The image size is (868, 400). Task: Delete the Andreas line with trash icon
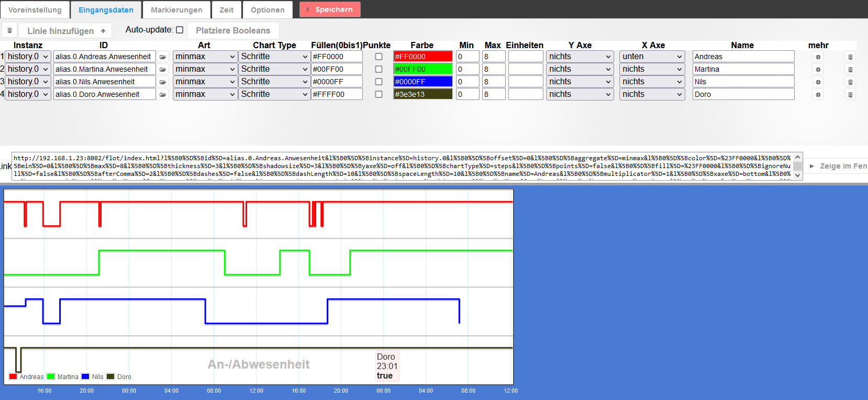tap(850, 57)
